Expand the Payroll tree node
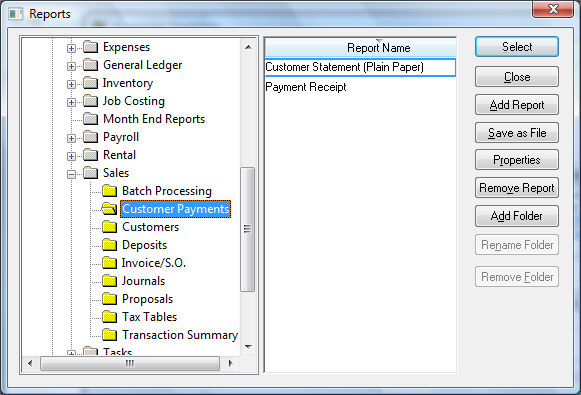The width and height of the screenshot is (581, 395). [72, 138]
